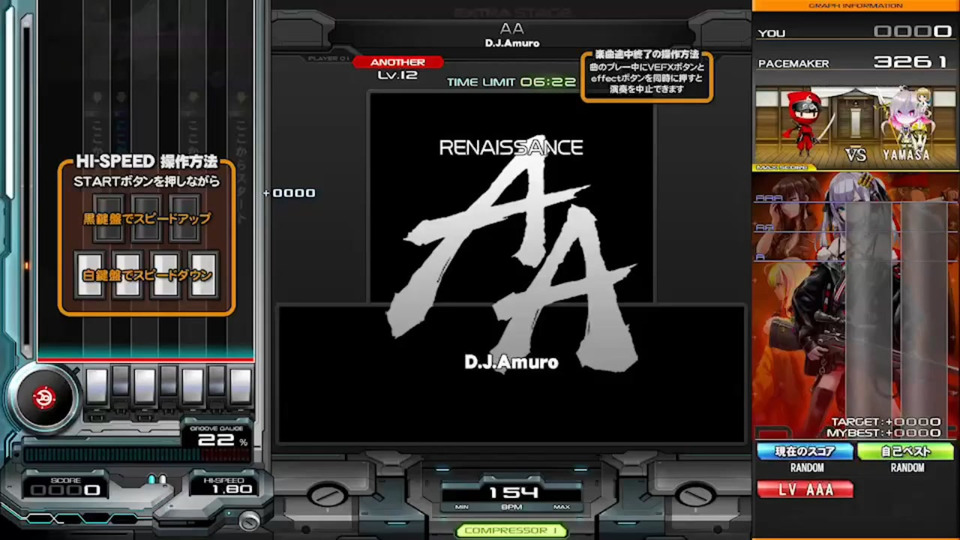Click the Lv.12 level label
The height and width of the screenshot is (540, 960).
397,75
